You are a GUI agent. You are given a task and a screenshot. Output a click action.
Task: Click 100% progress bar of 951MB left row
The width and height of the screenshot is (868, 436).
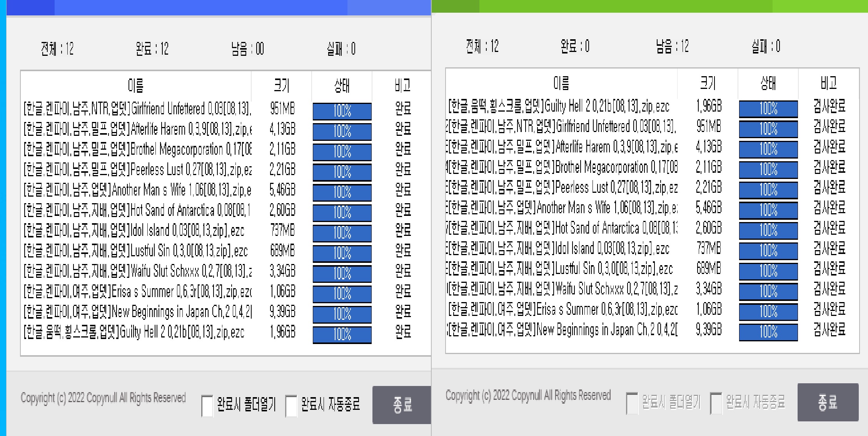coord(342,111)
